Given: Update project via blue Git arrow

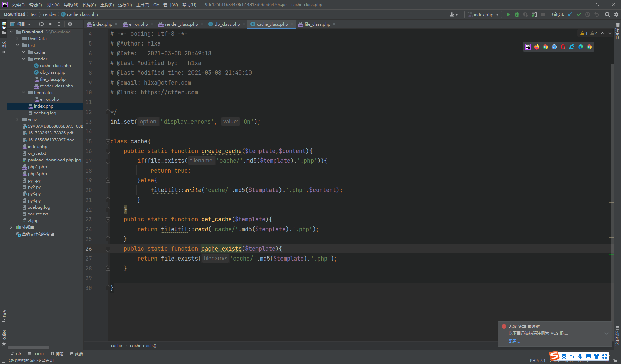Looking at the screenshot, I should 570,14.
